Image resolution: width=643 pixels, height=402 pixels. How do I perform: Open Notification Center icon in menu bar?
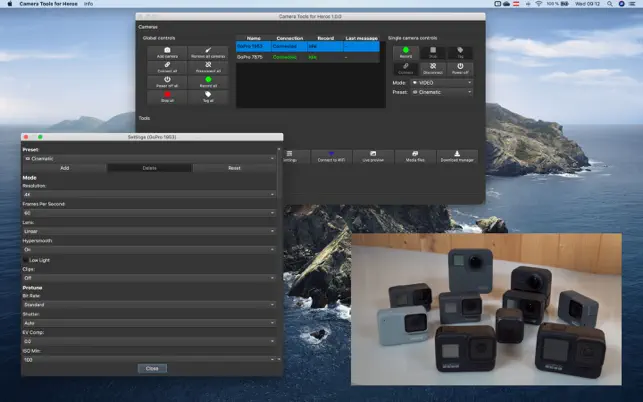633,4
